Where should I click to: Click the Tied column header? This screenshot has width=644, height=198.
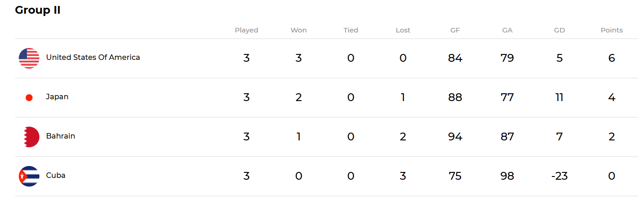(x=351, y=30)
